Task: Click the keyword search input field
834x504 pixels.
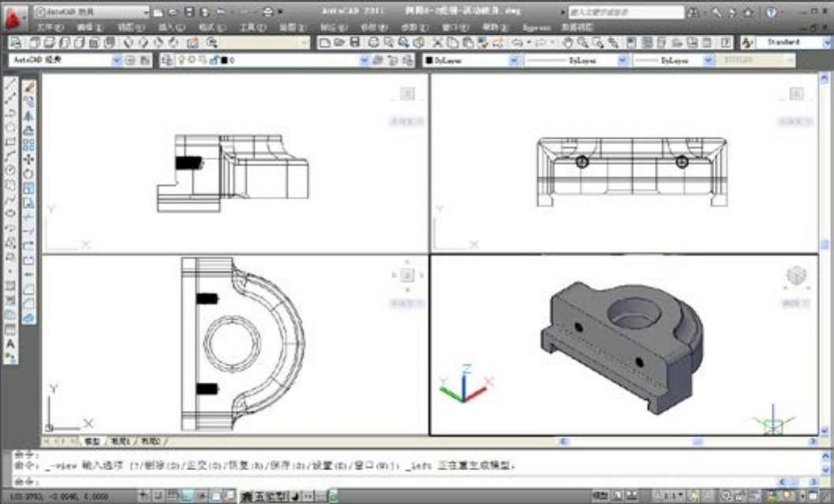Action: [626, 12]
